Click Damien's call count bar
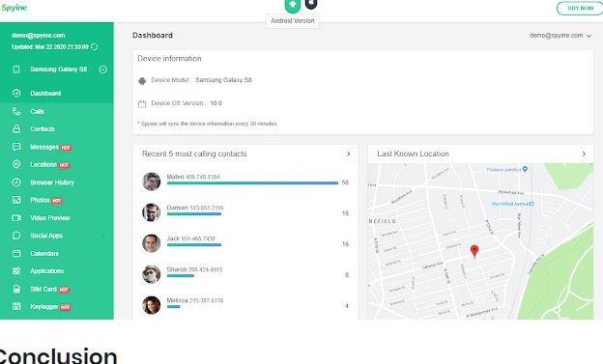This screenshot has width=603, height=364. (x=194, y=214)
